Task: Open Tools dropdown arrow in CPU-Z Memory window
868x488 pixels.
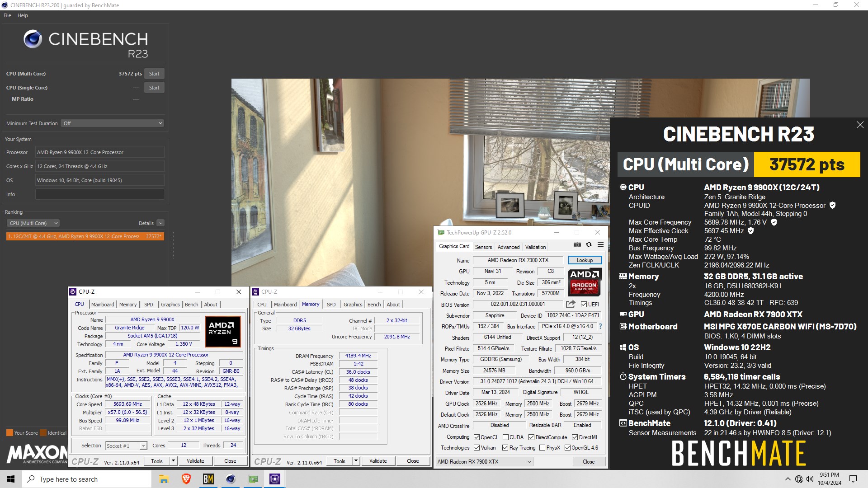Action: (x=356, y=461)
